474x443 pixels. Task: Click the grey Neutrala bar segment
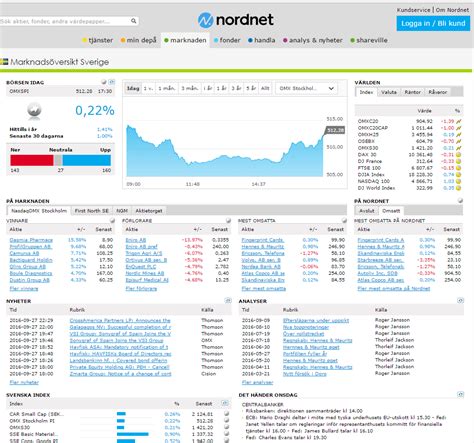[58, 160]
